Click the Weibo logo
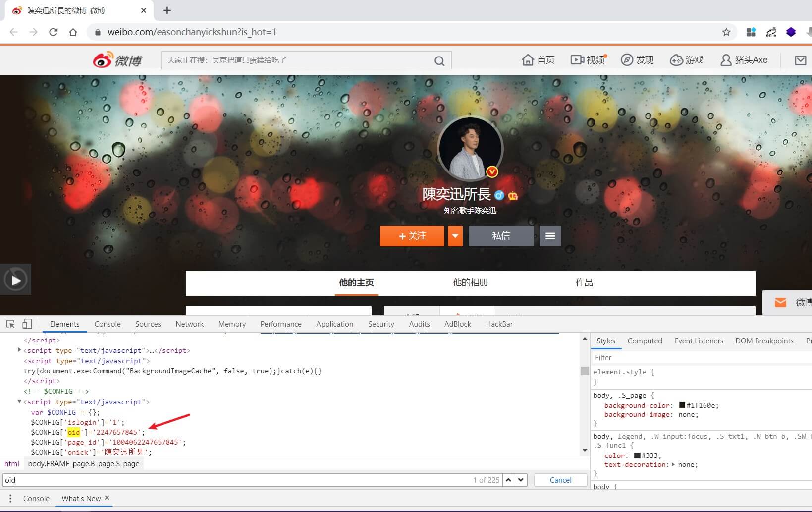The height and width of the screenshot is (512, 812). (x=118, y=60)
